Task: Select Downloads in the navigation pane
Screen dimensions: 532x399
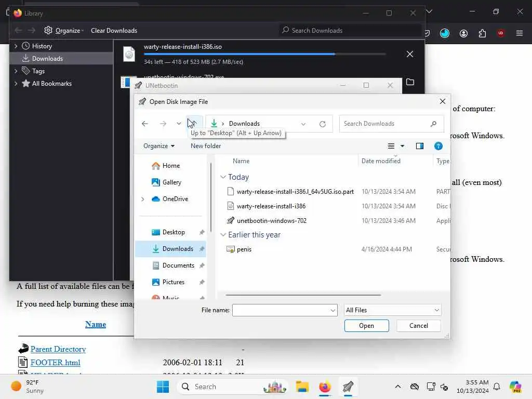Action: click(170, 249)
